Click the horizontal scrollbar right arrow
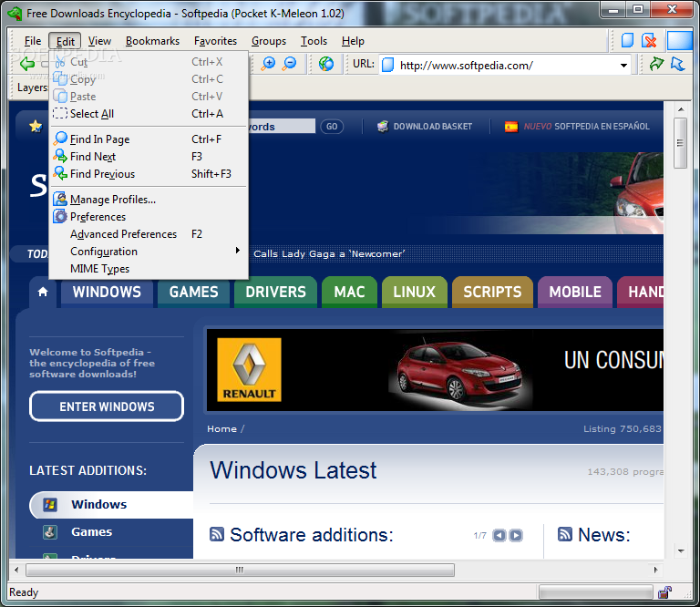Screen dimensions: 700x607 point(655,570)
